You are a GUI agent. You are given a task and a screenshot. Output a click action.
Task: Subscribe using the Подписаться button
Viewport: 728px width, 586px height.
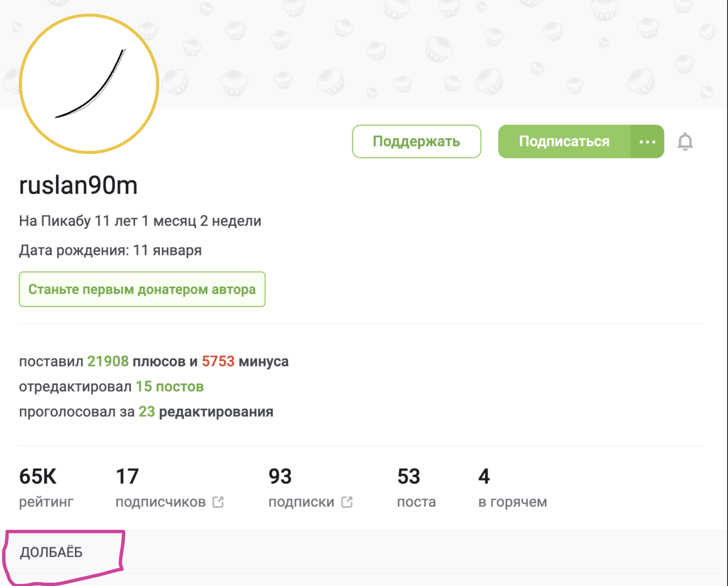click(x=564, y=142)
